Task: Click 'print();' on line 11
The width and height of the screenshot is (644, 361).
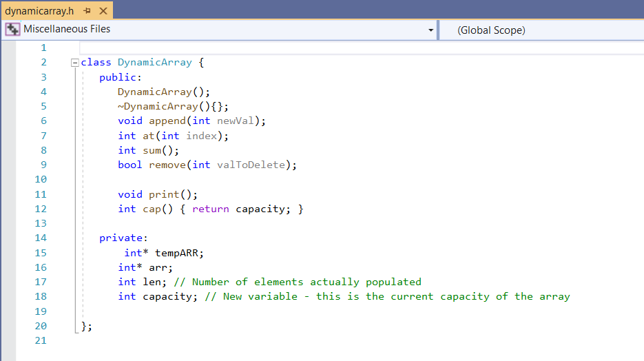Action: [x=174, y=194]
